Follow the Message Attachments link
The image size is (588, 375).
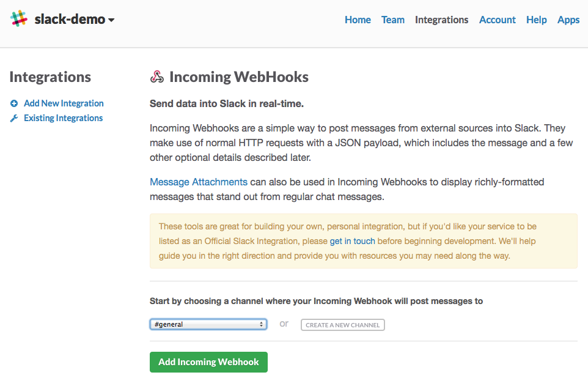(199, 182)
